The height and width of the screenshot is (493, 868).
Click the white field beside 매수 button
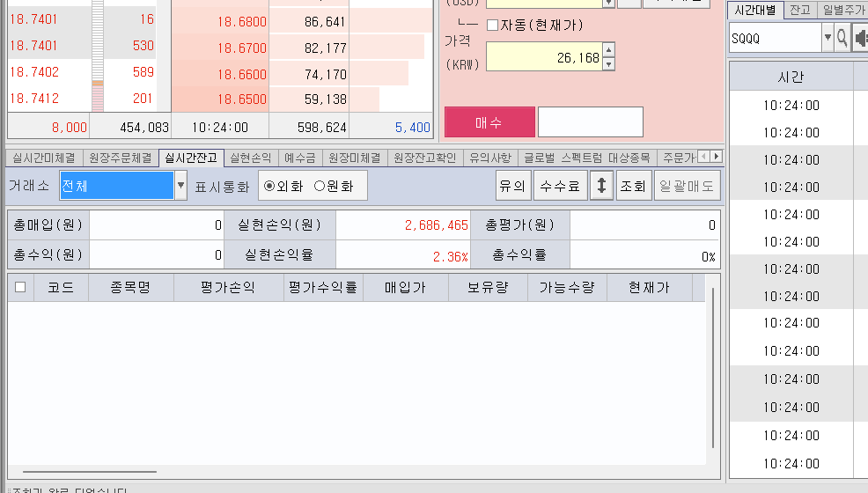click(x=590, y=121)
